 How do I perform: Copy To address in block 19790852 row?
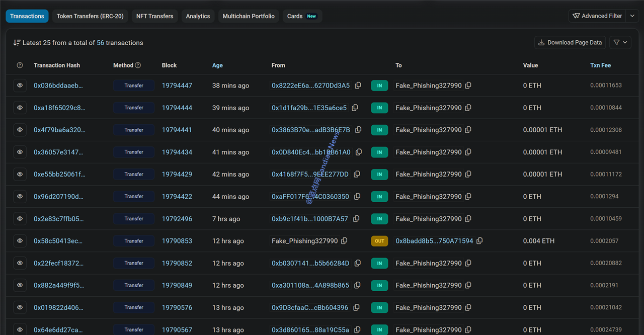pyautogui.click(x=468, y=263)
